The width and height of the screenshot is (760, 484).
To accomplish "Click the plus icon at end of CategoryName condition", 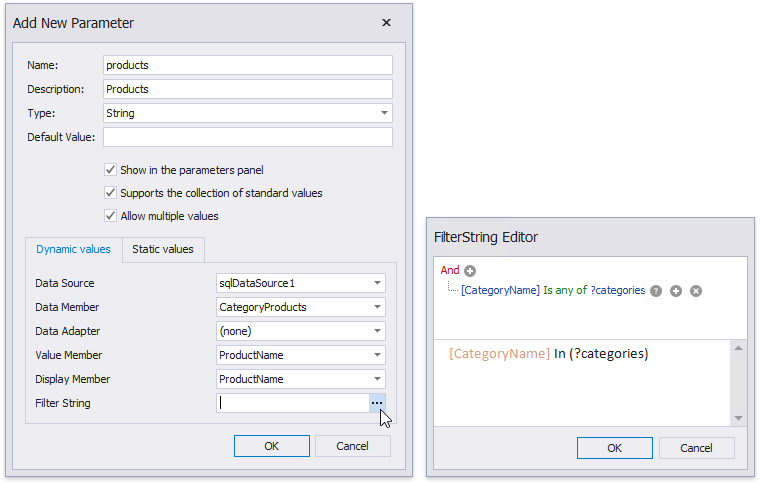I will coord(676,291).
